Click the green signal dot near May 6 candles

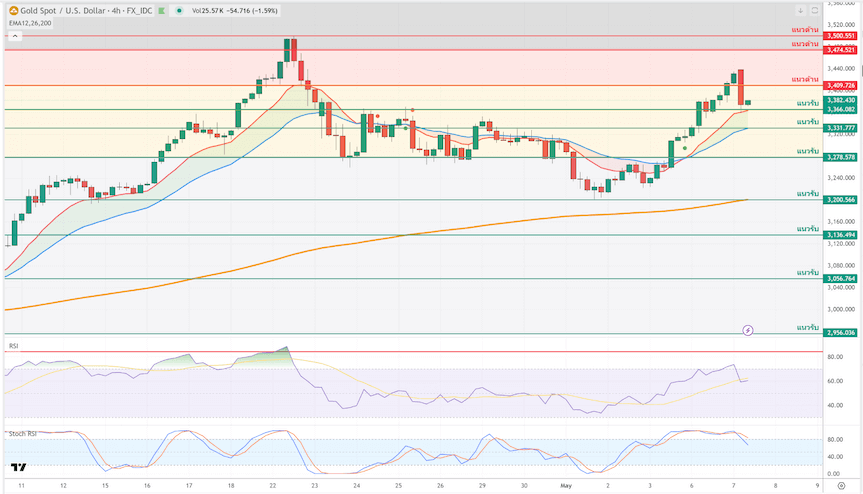pos(685,148)
